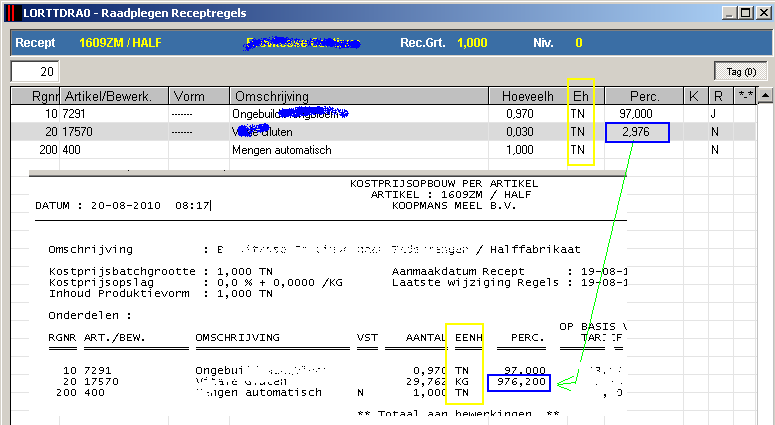Minimize the LORTTDRA0 window
Image resolution: width=775 pixels, height=425 pixels.
coord(729,13)
